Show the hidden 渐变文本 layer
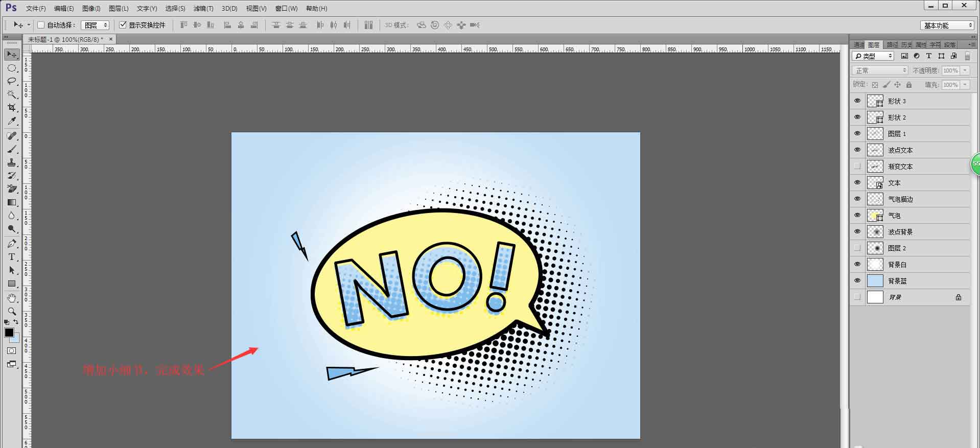 [857, 167]
